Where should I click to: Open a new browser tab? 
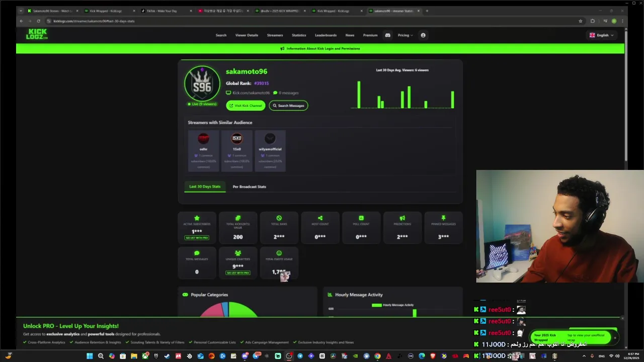click(x=427, y=11)
